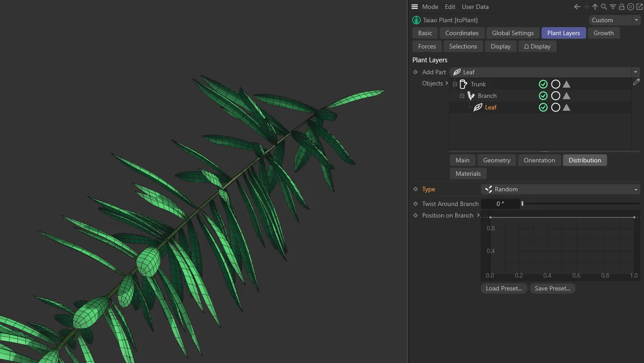The height and width of the screenshot is (363, 644).
Task: Open the Random distribution Type dropdown
Action: [x=560, y=189]
